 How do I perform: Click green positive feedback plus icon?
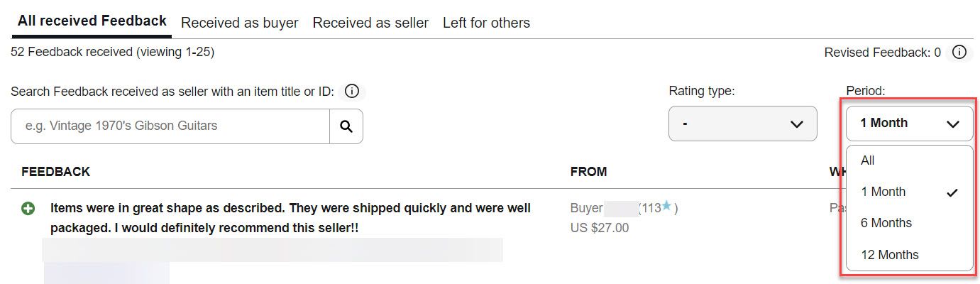point(28,209)
